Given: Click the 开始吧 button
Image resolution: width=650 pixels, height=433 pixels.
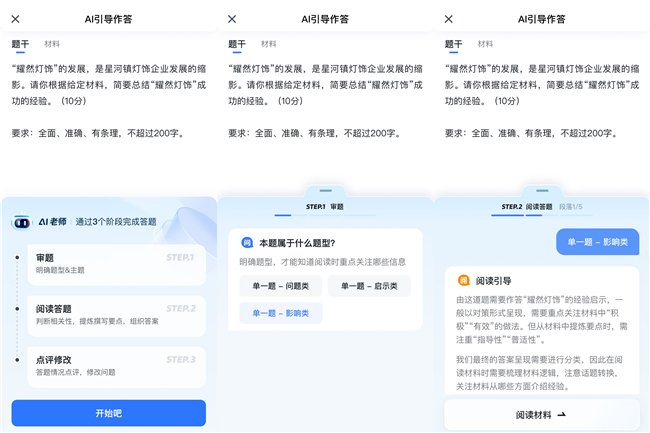Looking at the screenshot, I should click(x=109, y=413).
